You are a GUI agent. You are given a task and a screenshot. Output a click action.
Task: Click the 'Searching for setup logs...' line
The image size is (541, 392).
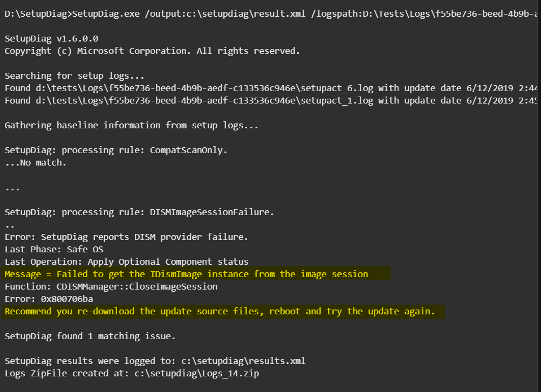pyautogui.click(x=74, y=76)
